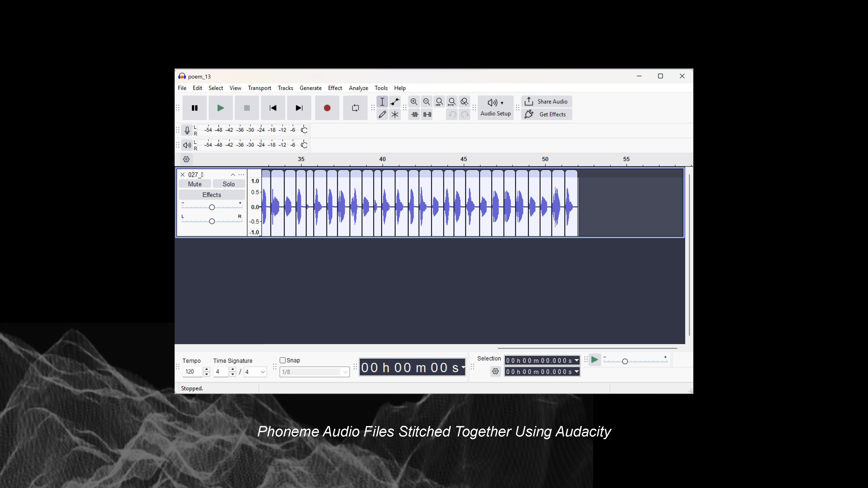Viewport: 868px width, 488px height.
Task: Click the Trim audio outside selection icon
Action: [x=414, y=115]
